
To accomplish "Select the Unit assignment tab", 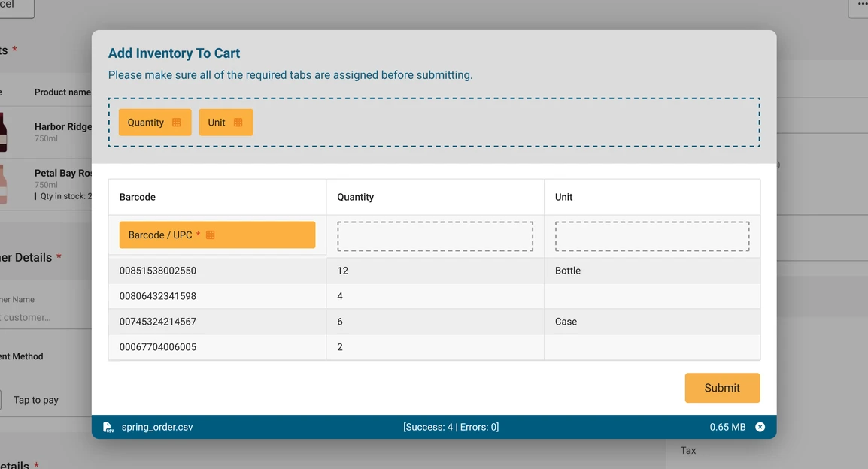I will coord(226,123).
